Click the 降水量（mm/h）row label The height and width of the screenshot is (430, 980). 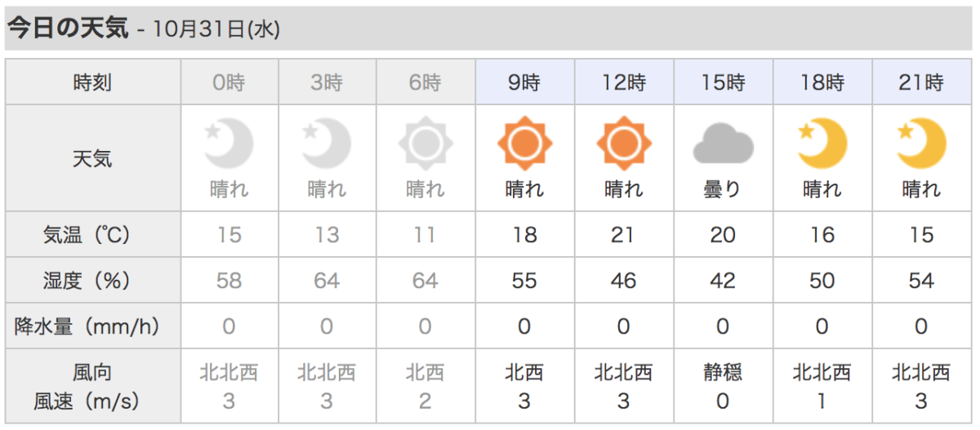click(x=92, y=327)
